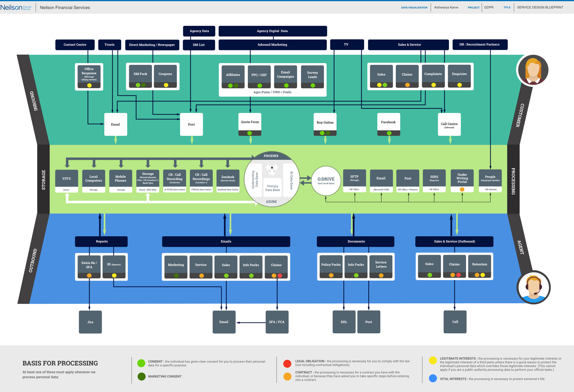
Task: Select the DM List box
Action: [x=199, y=45]
